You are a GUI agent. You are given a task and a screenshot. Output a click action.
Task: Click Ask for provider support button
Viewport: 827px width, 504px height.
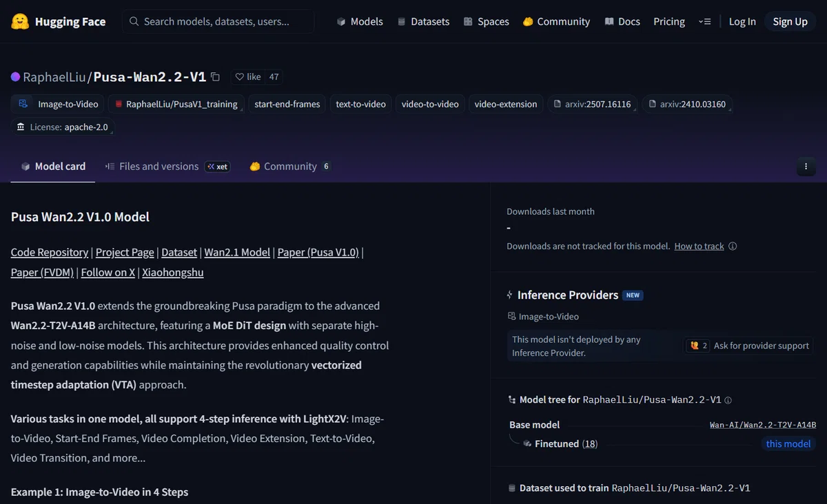[x=748, y=346]
